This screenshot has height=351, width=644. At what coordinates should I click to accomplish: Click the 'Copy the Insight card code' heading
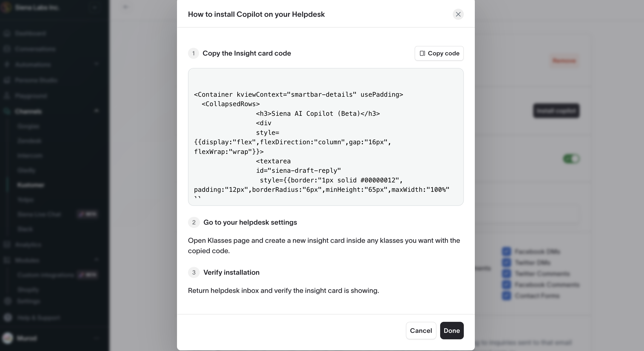[247, 53]
